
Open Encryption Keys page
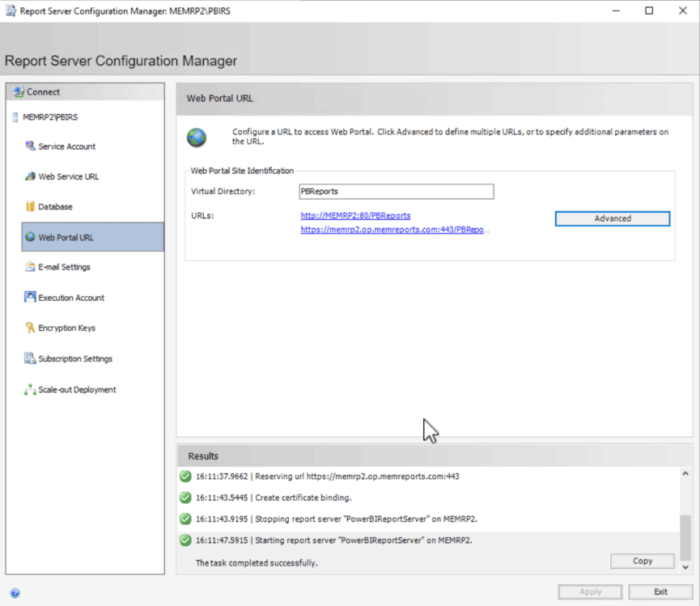click(67, 328)
